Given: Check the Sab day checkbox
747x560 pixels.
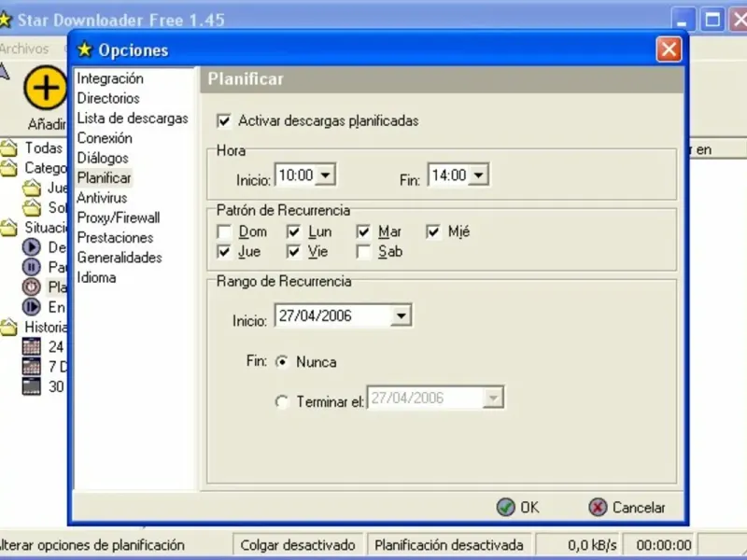Looking at the screenshot, I should pos(363,251).
